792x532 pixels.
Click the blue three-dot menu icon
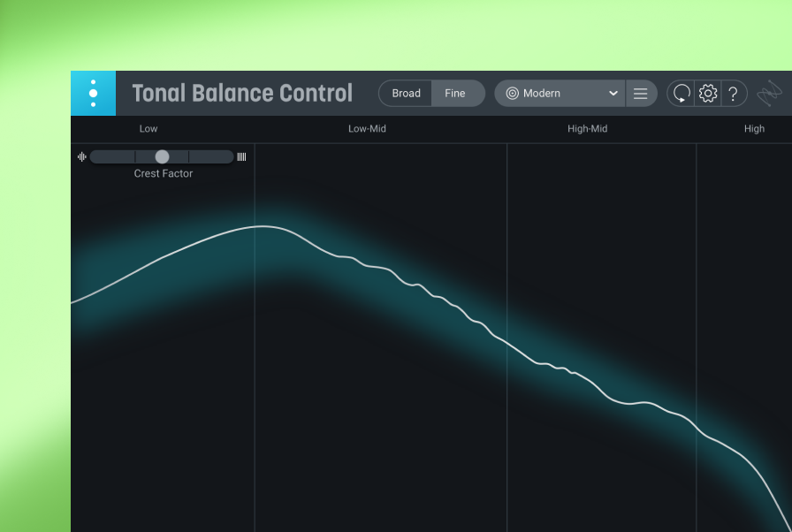click(x=93, y=93)
